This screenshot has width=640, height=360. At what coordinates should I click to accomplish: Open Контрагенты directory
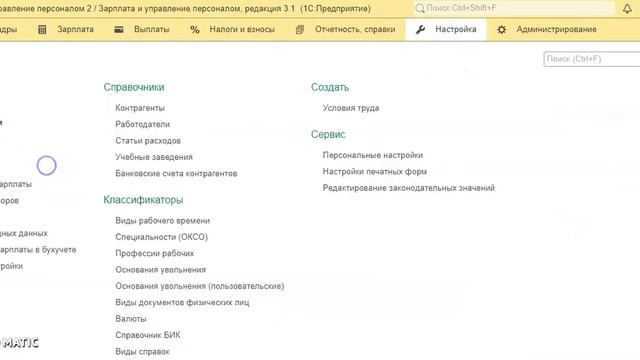coord(140,108)
